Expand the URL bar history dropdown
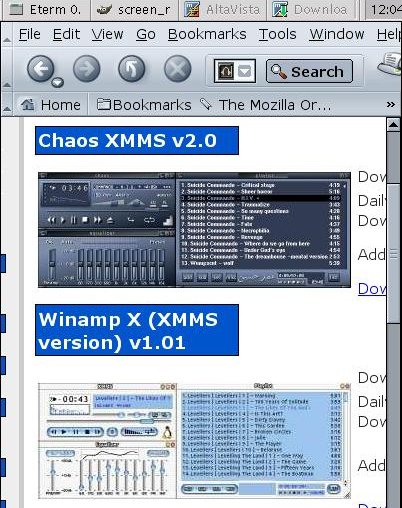 pos(245,71)
